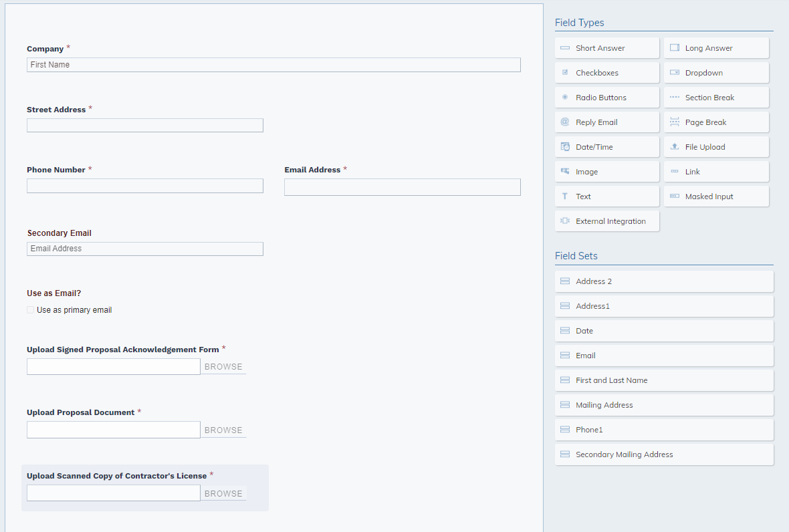The image size is (789, 532).
Task: Click the Link field type icon
Action: (x=674, y=172)
